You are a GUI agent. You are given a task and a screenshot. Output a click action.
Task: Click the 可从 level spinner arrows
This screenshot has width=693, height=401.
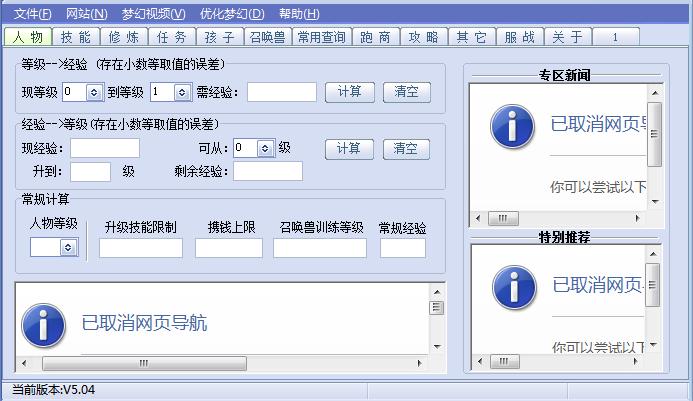coord(265,149)
